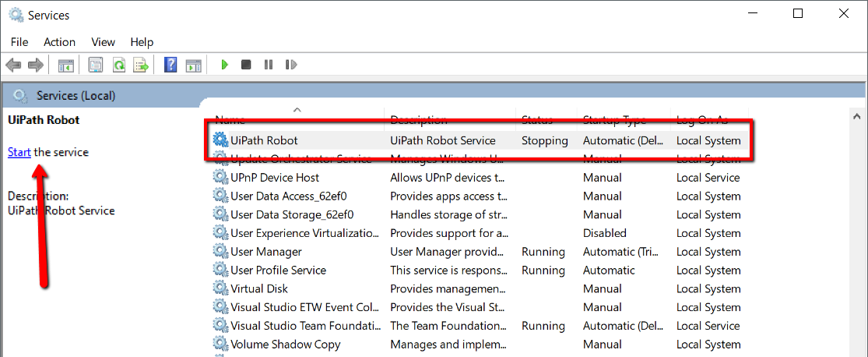Open the View menu
868x357 pixels.
[103, 42]
